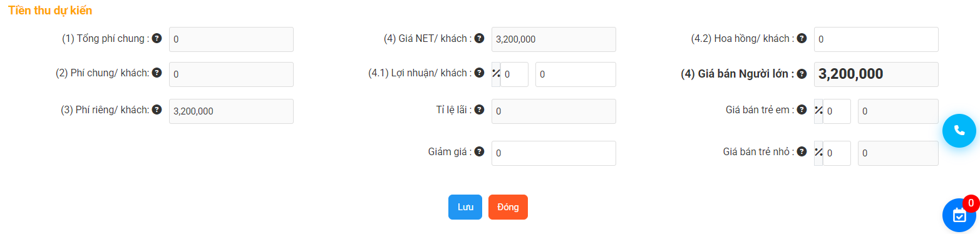Click help icon beside Lợi nhuận/ khách

[480, 73]
